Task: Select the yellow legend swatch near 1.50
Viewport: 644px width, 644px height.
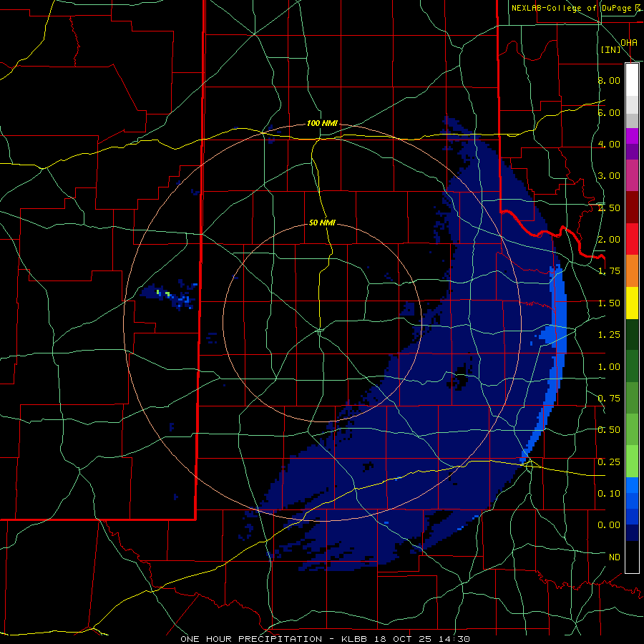Action: click(x=632, y=303)
